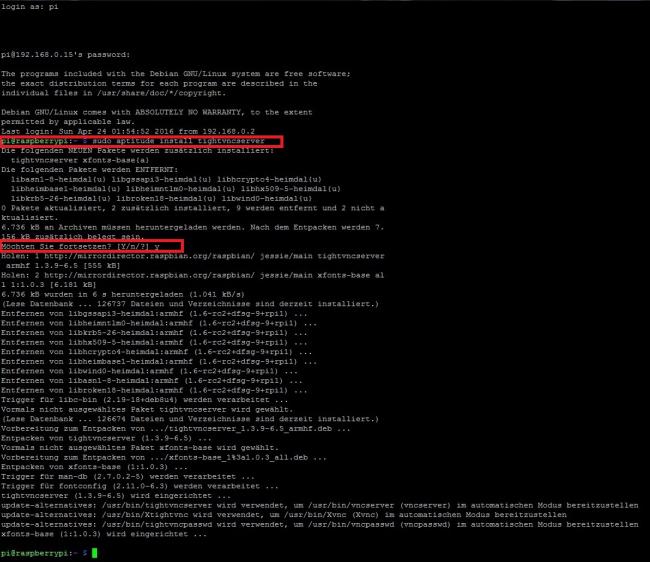This screenshot has height=562, width=650.
Task: Click 'Trigger für fontconfig' line
Action: [x=140, y=486]
